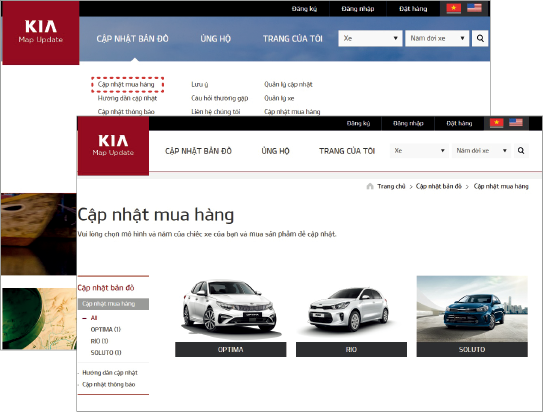The width and height of the screenshot is (543, 412).
Task: Filter by RIO (1) in sidebar
Action: (x=99, y=341)
